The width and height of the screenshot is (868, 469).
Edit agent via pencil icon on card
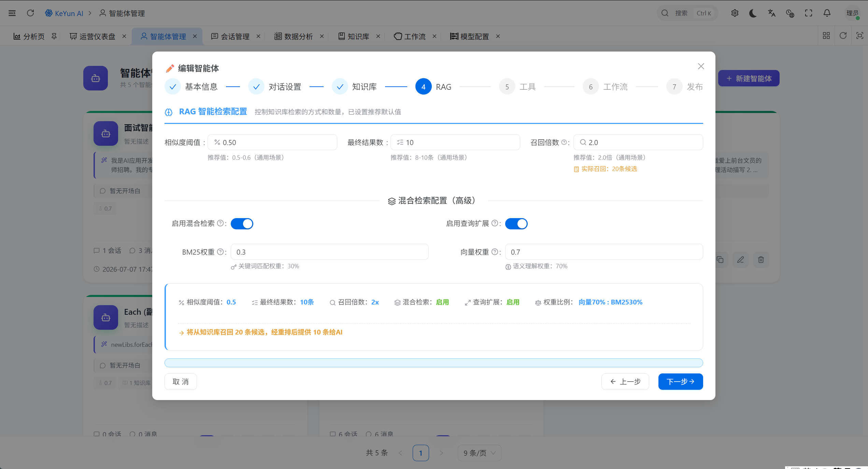tap(740, 260)
